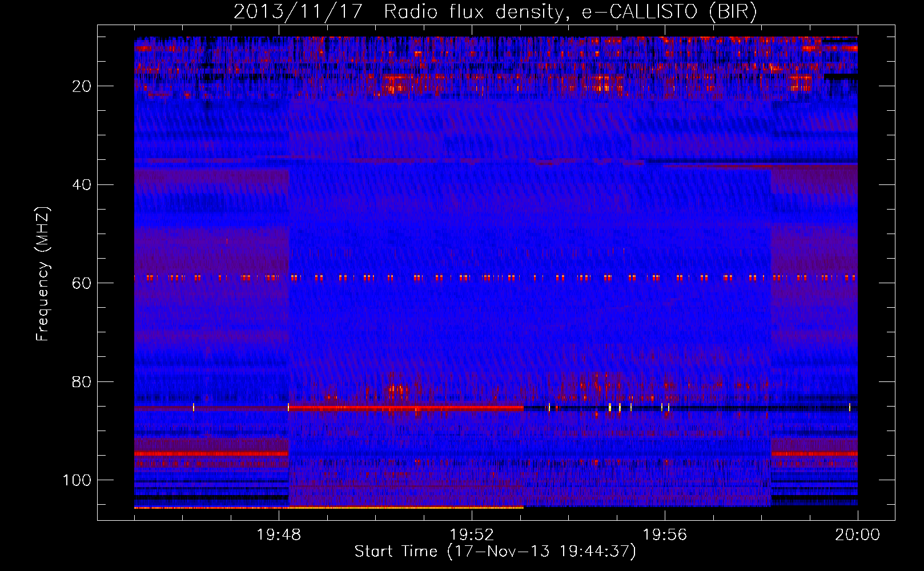Image resolution: width=924 pixels, height=571 pixels.
Task: Click the red horizontal band near 95 MHz at left
Action: pos(211,453)
